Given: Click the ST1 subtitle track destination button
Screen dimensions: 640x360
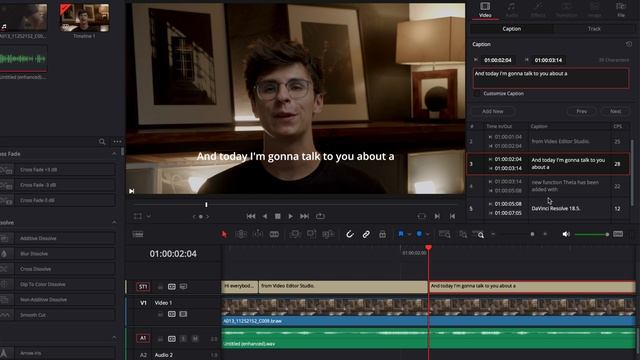Looking at the screenshot, I should pos(143,287).
